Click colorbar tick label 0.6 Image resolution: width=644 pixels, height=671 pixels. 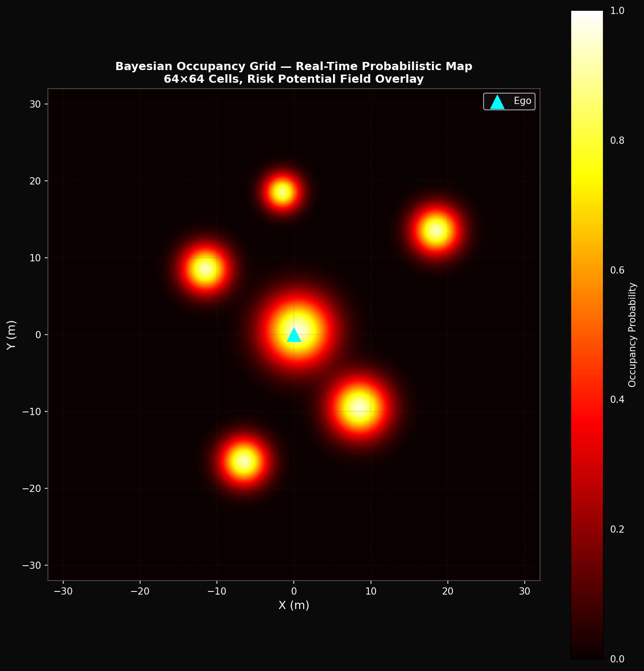(617, 270)
